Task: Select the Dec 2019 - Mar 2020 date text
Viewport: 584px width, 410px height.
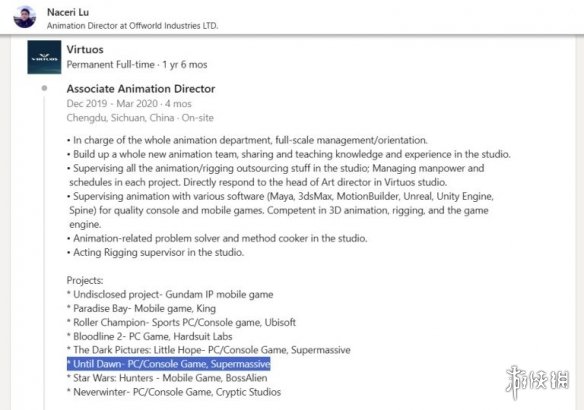Action: [x=129, y=104]
